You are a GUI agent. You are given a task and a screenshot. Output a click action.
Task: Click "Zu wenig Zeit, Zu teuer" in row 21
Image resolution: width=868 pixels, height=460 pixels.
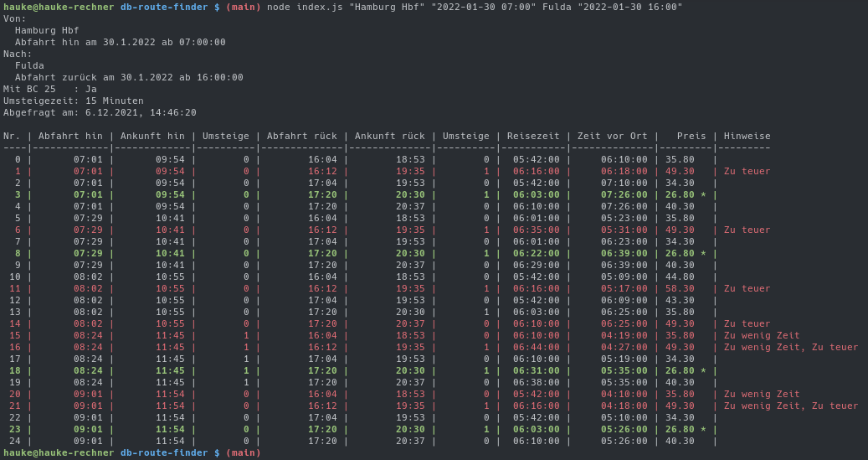791,406
